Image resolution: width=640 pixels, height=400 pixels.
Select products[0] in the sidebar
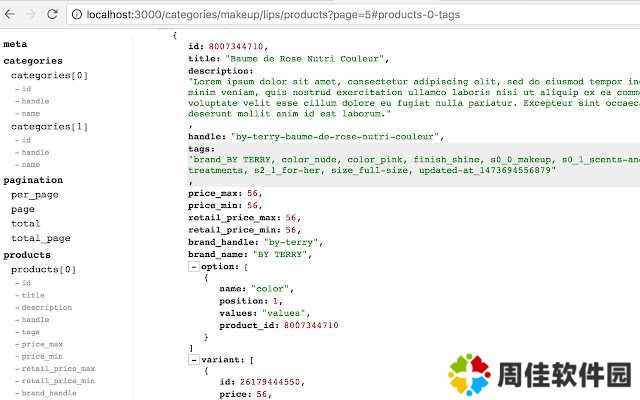(x=43, y=269)
